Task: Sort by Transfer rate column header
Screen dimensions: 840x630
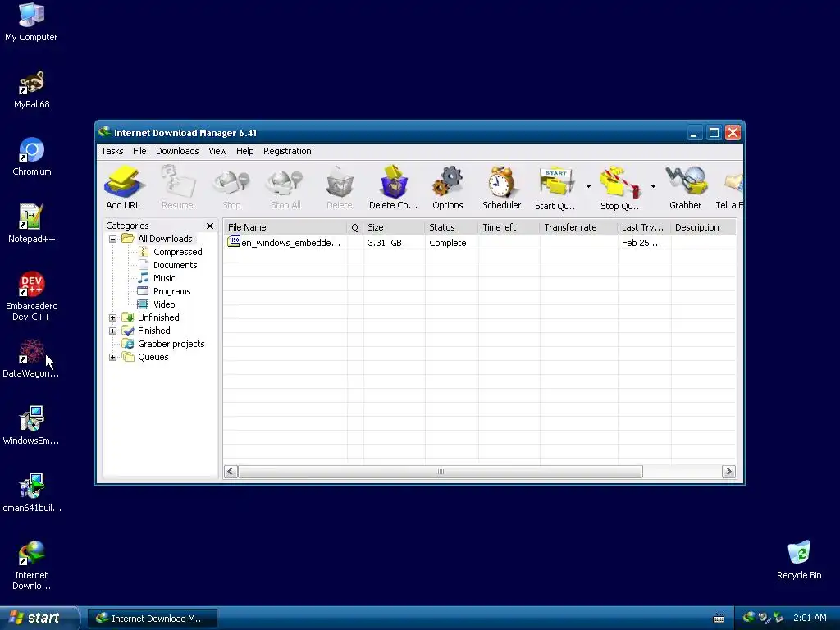Action: pyautogui.click(x=578, y=227)
